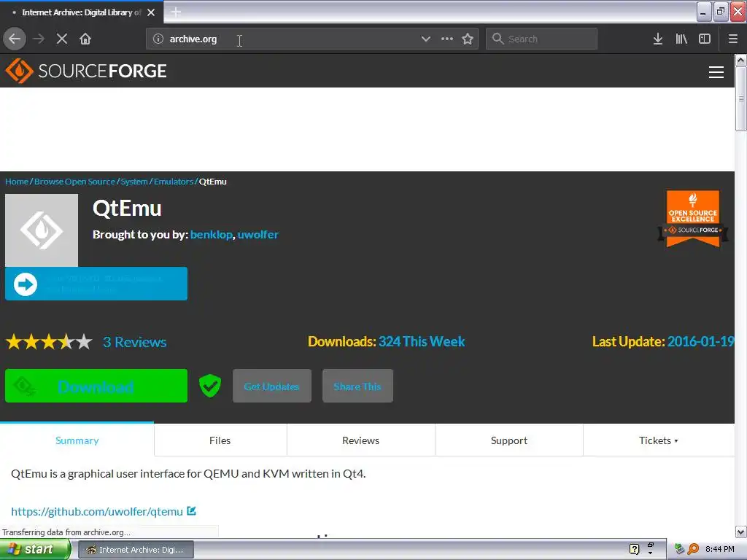This screenshot has height=560, width=747.
Task: Open the Firefox hamburger menu
Action: click(732, 39)
